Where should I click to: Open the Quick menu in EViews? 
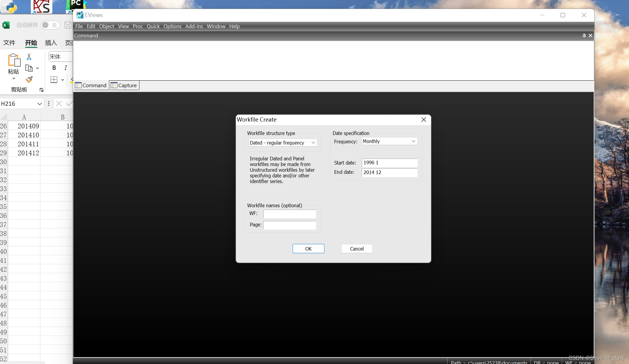tap(153, 26)
